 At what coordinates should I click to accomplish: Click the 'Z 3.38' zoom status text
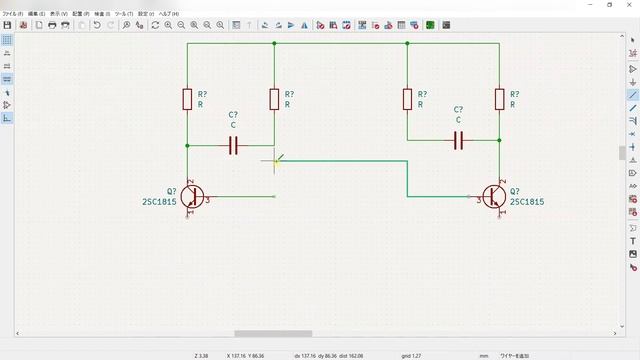pos(201,356)
